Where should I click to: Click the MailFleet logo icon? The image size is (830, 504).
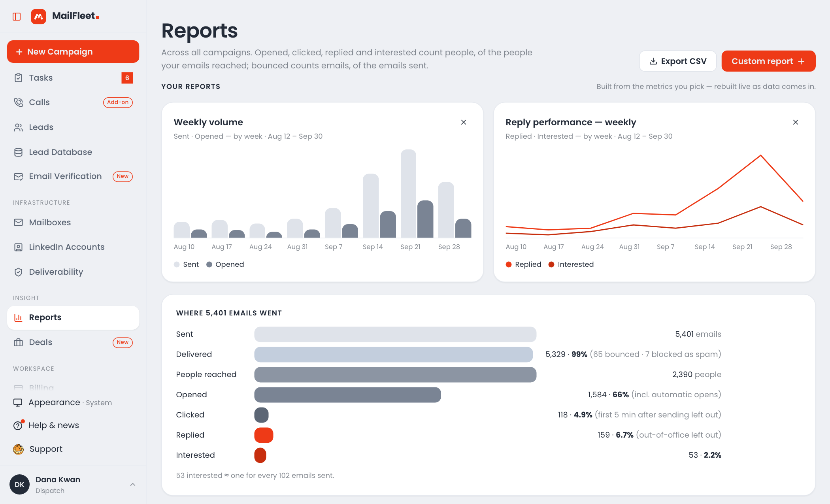pos(38,17)
